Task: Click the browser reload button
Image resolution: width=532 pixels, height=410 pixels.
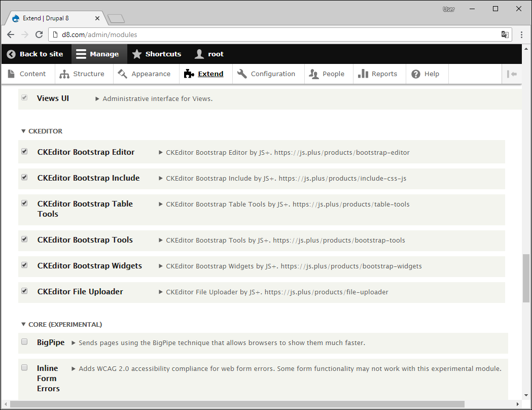Action: point(39,35)
